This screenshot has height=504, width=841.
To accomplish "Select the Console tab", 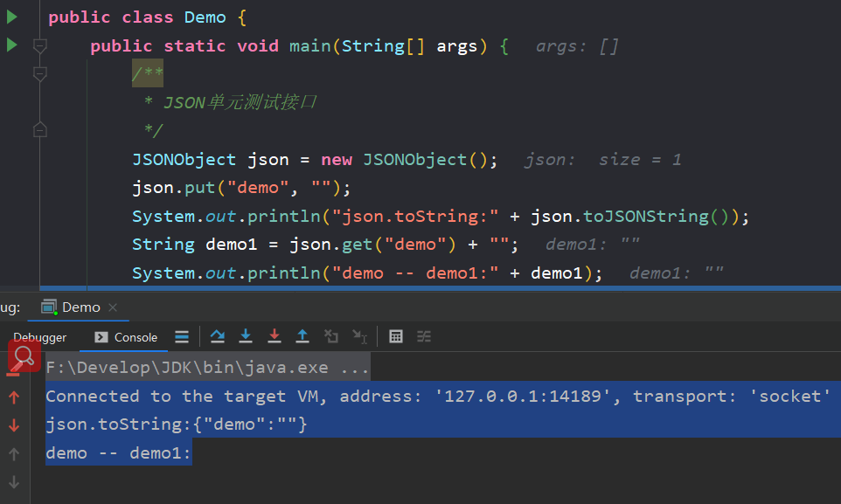I will coord(126,337).
